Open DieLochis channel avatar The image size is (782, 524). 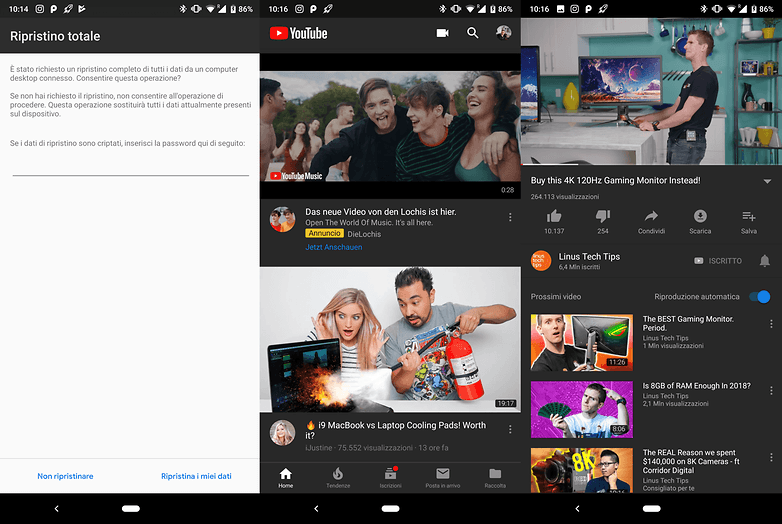pos(282,219)
